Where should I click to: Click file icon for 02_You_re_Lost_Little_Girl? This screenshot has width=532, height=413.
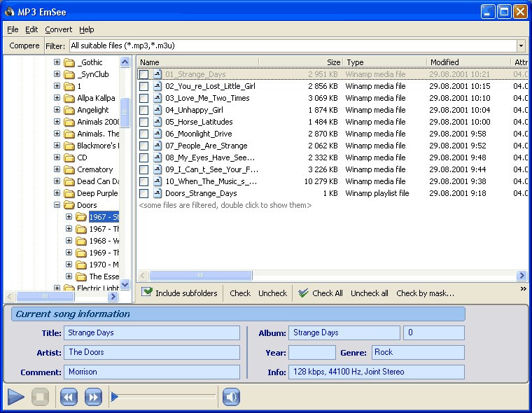(157, 86)
